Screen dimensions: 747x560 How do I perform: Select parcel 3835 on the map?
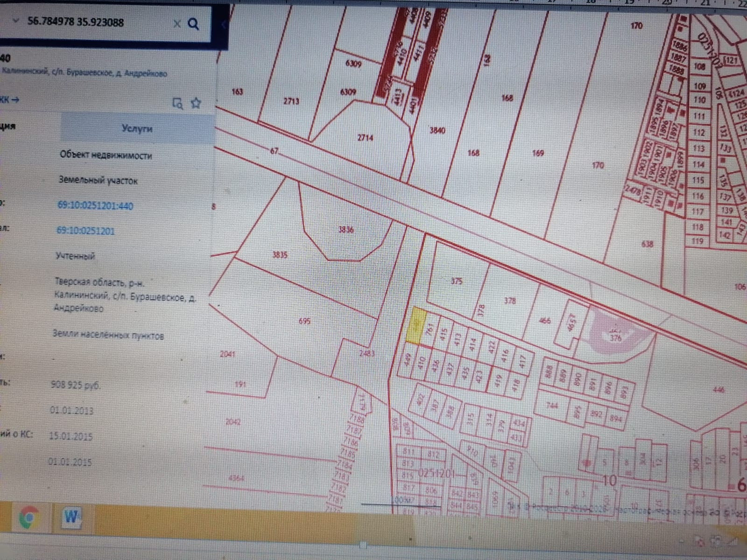coord(280,255)
